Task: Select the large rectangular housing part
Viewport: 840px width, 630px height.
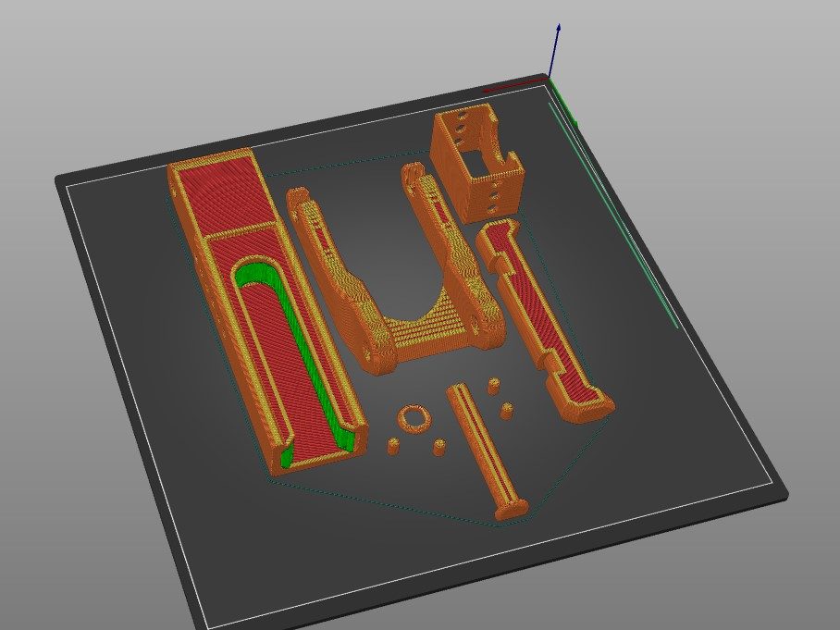Action: [266, 311]
